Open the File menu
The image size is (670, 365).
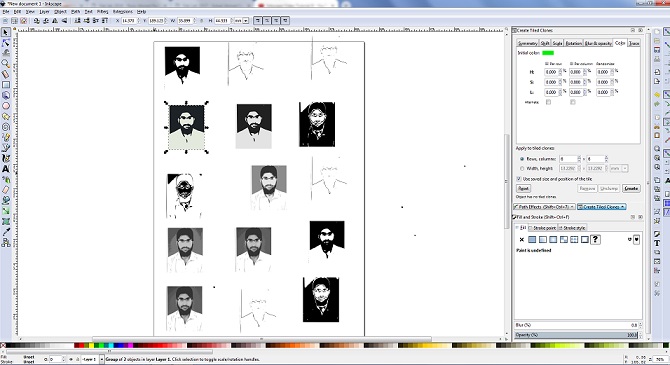click(6, 12)
